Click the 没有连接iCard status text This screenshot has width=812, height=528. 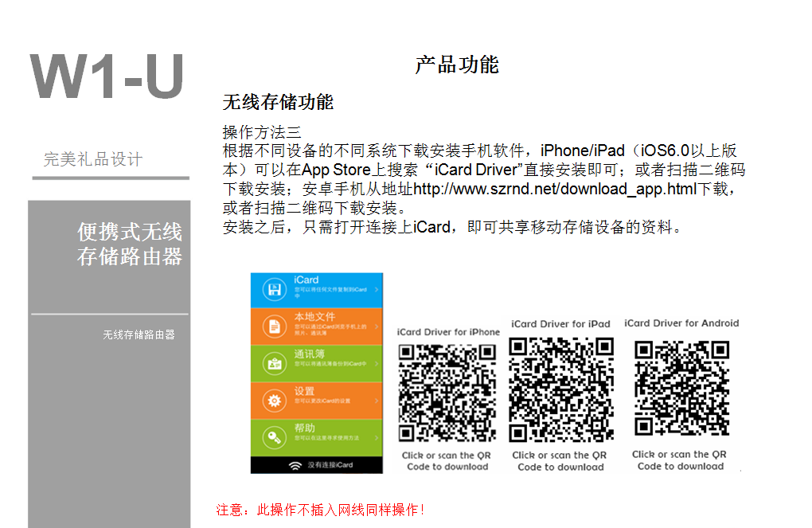330,465
